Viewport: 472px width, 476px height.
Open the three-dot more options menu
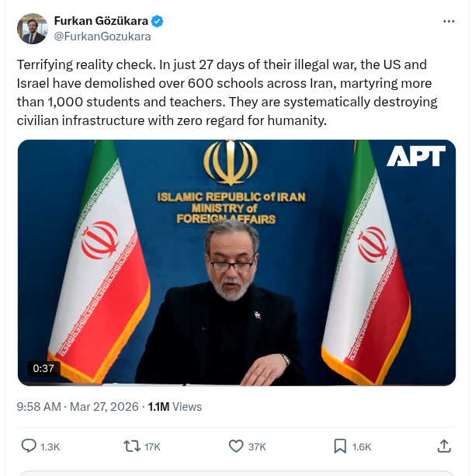click(449, 21)
